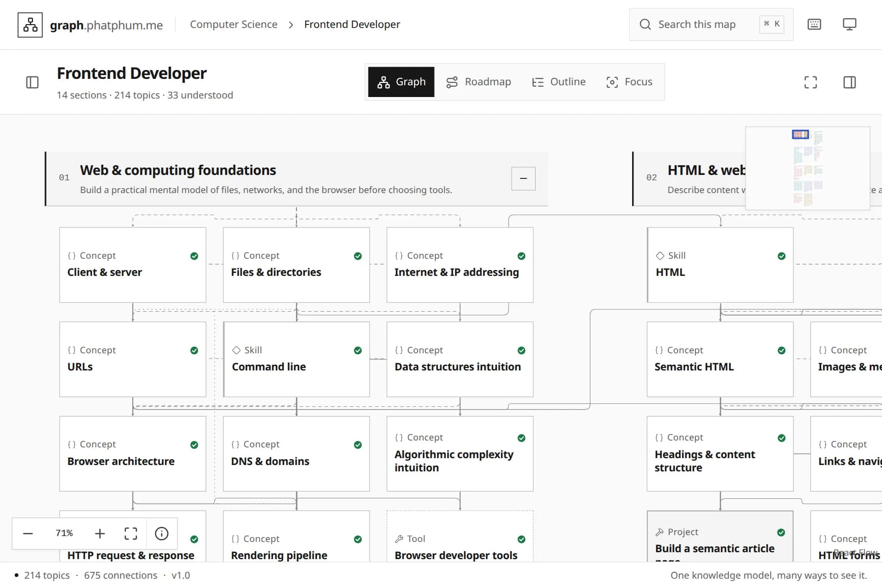Open the Computer Science breadcrumb link
882x588 pixels.
click(234, 24)
